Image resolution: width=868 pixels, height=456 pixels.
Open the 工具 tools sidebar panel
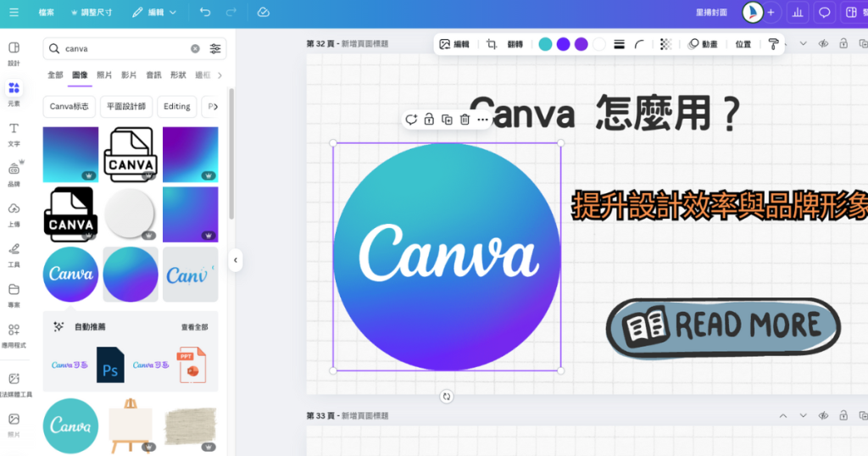(x=14, y=255)
